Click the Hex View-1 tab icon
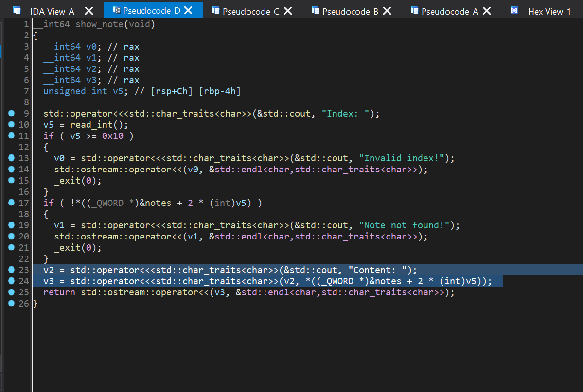Screen dimensions: 583x392 514,10
